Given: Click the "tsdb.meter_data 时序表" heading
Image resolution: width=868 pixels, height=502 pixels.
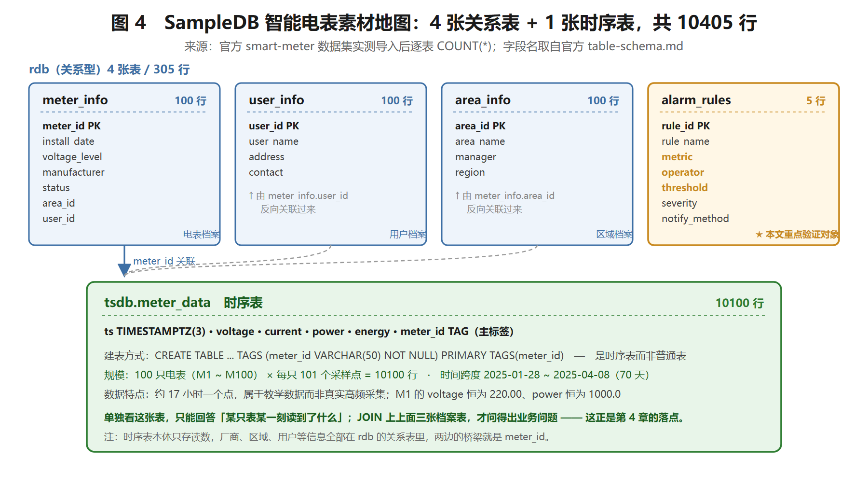Looking at the screenshot, I should (x=183, y=303).
